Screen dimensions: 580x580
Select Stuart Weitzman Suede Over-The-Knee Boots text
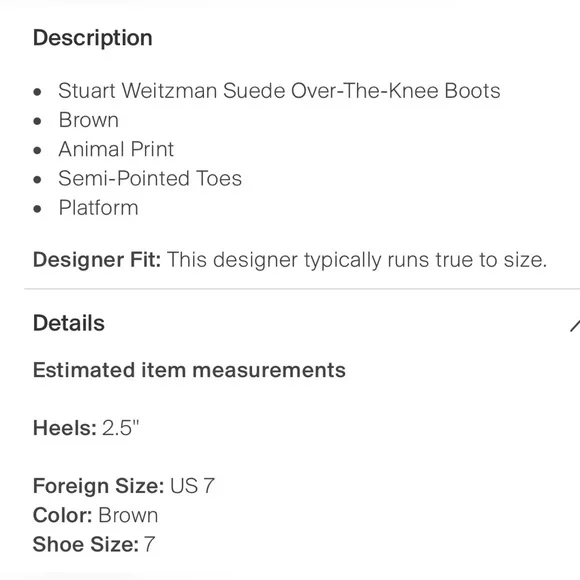pos(279,91)
